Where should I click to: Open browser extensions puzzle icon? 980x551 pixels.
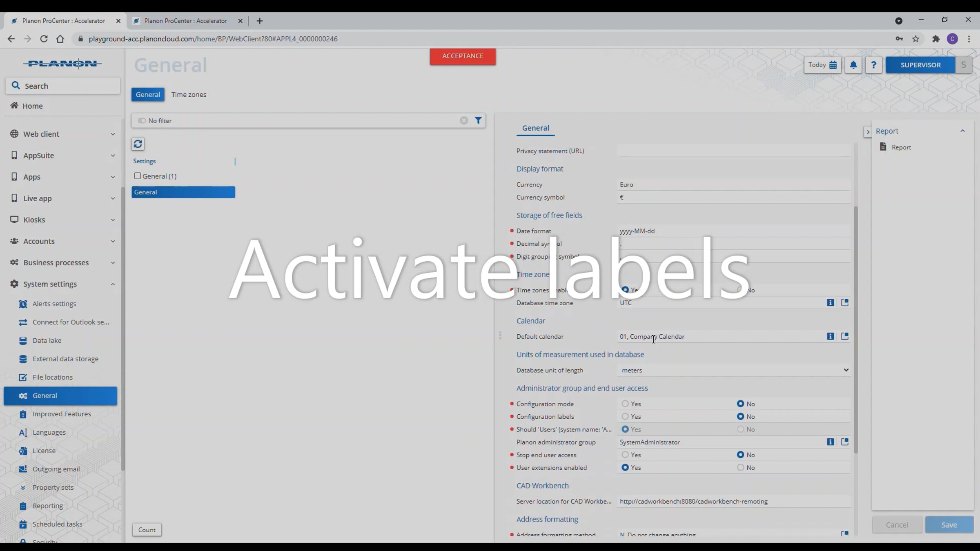pyautogui.click(x=936, y=39)
